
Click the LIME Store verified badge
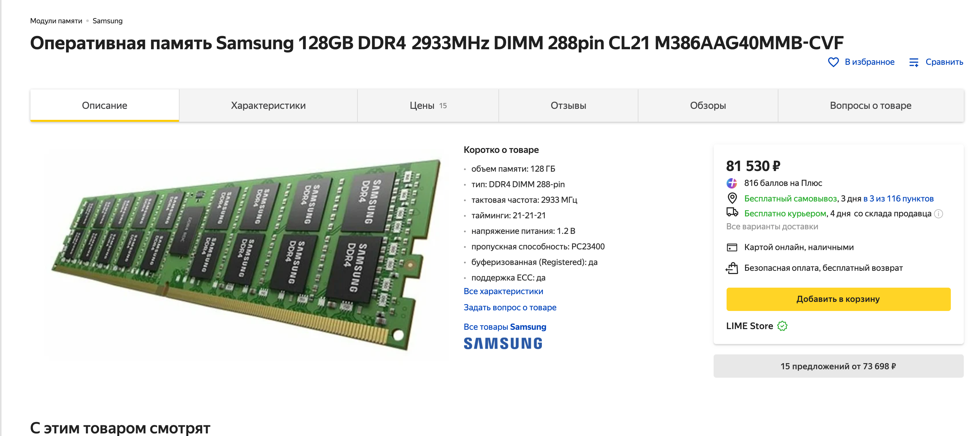click(x=782, y=326)
